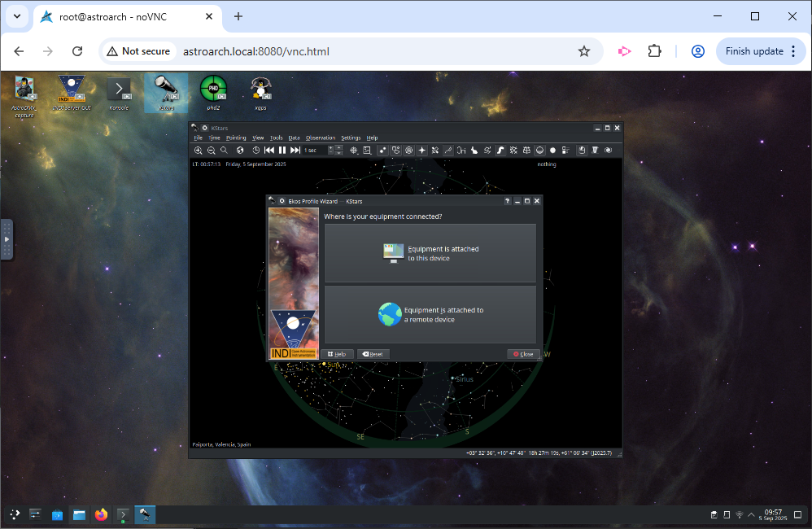Click Close in the Ekos Profile Wizard

pos(523,354)
